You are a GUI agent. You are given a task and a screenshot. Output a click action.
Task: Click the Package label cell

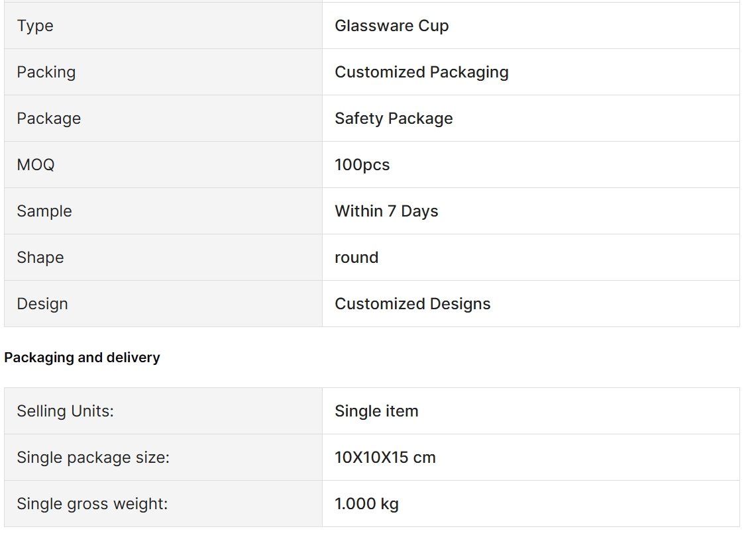pos(163,119)
